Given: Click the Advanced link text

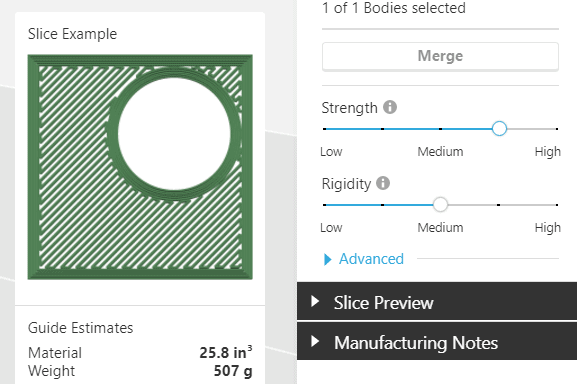Looking at the screenshot, I should [x=371, y=259].
